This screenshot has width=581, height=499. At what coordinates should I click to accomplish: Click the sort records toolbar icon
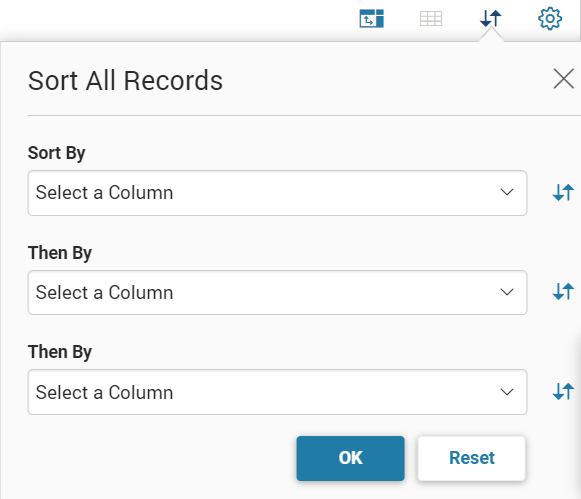point(491,18)
